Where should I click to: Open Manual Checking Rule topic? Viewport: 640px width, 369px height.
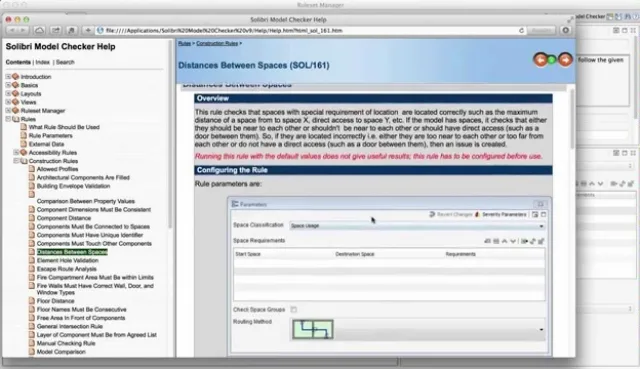[66, 343]
